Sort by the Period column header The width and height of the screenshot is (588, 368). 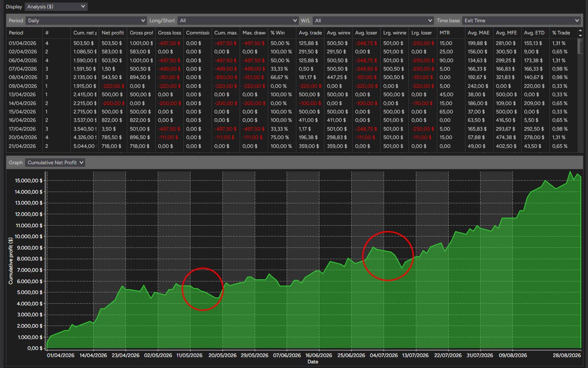click(24, 33)
